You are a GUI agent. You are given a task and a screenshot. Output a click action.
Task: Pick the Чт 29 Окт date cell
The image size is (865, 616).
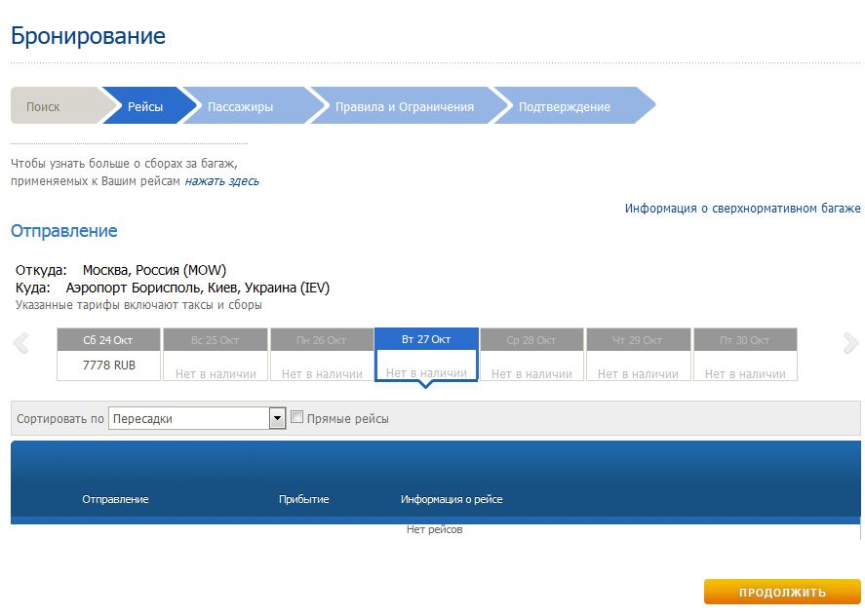tap(638, 355)
